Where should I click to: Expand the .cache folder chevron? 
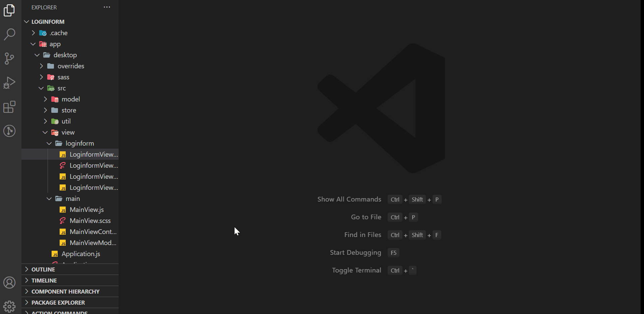[33, 33]
